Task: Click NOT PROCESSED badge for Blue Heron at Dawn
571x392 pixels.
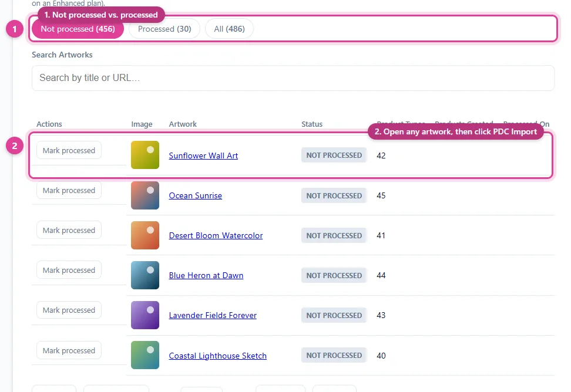Action: 334,276
